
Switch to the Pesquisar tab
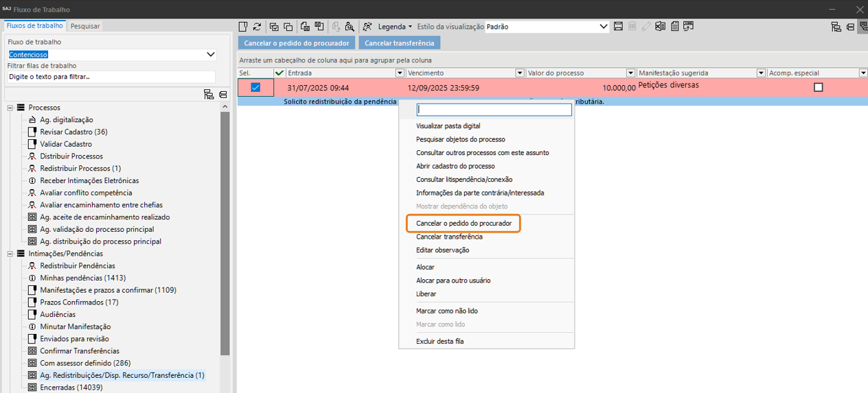click(x=85, y=26)
